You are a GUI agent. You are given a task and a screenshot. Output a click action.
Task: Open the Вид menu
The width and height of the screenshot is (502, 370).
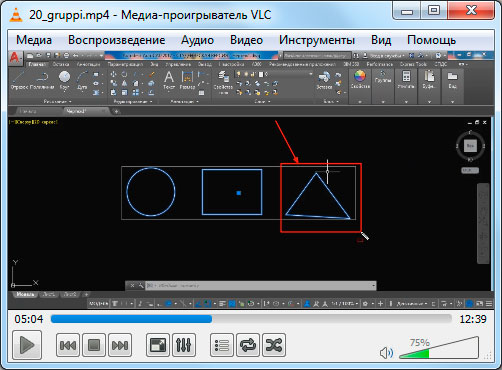coord(381,40)
